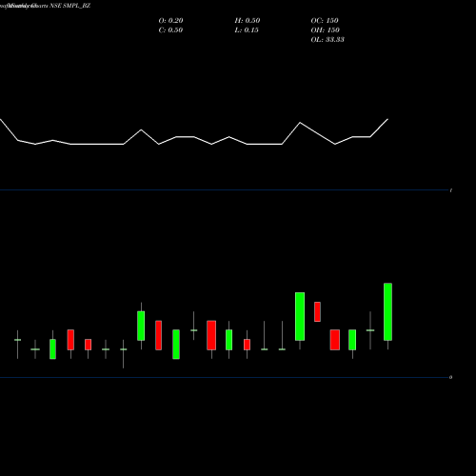
Task: Select the high value 'H: 0.50'
Action: [248, 20]
